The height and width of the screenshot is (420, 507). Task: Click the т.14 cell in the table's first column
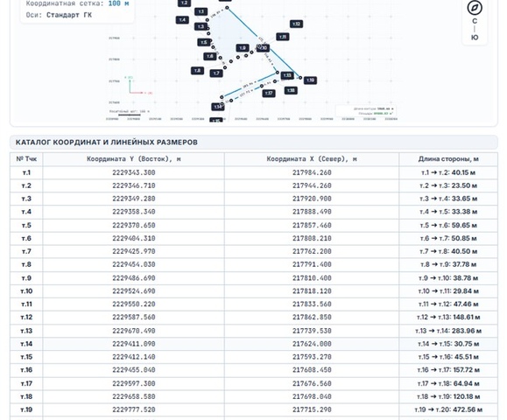pos(26,344)
